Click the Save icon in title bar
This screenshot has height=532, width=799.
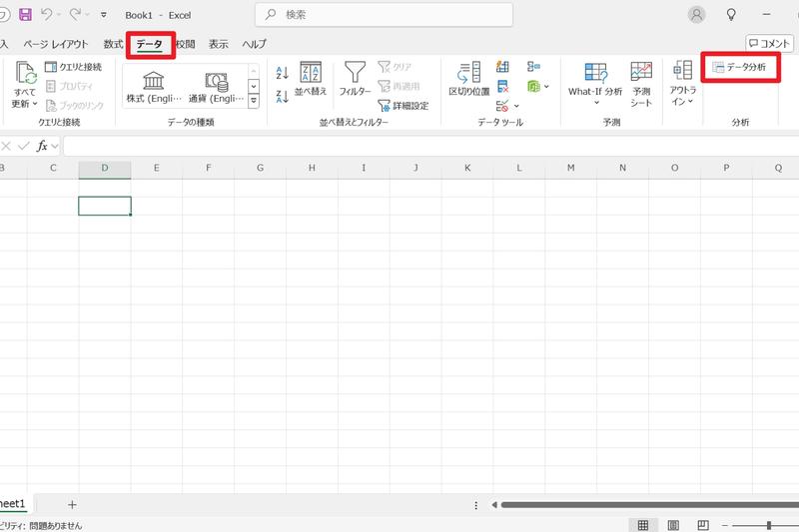click(25, 14)
